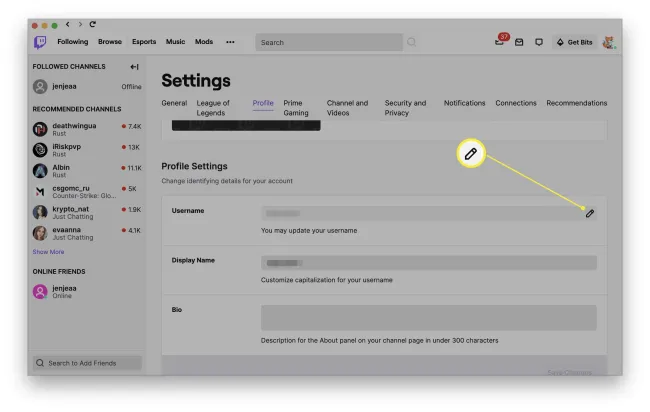Switch to Channel and Videos tab
Viewport: 650px width, 412px height.
click(347, 108)
